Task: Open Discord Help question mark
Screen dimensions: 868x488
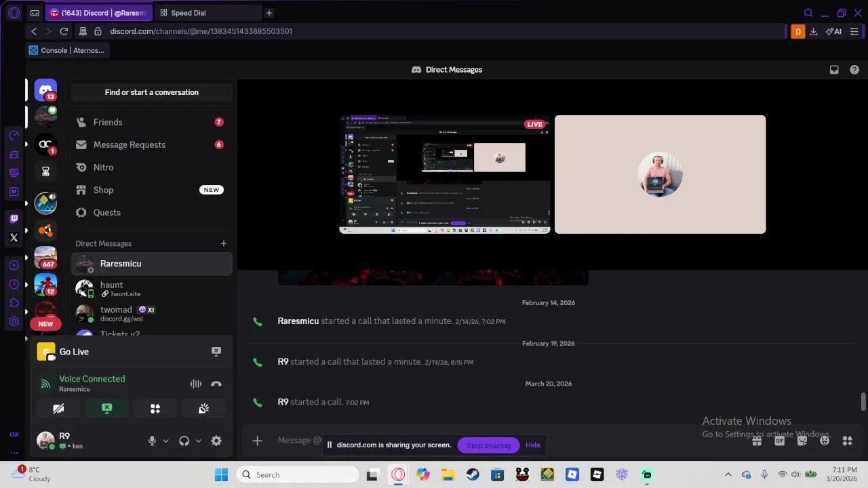Action: coord(854,70)
